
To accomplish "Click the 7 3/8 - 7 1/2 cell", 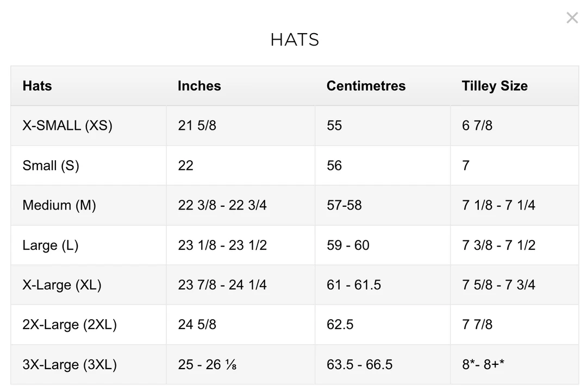I will coord(498,245).
